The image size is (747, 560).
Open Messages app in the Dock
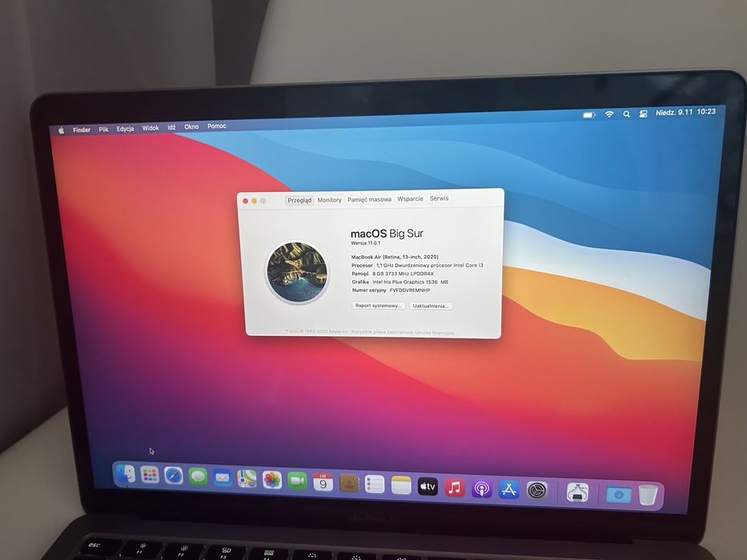tap(198, 476)
